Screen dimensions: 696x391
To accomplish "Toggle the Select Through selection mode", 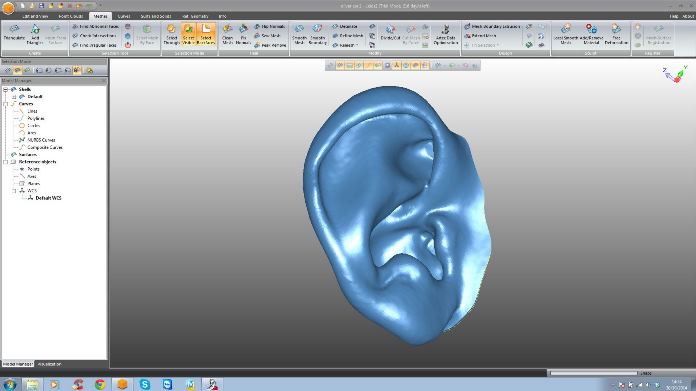I will coord(171,34).
